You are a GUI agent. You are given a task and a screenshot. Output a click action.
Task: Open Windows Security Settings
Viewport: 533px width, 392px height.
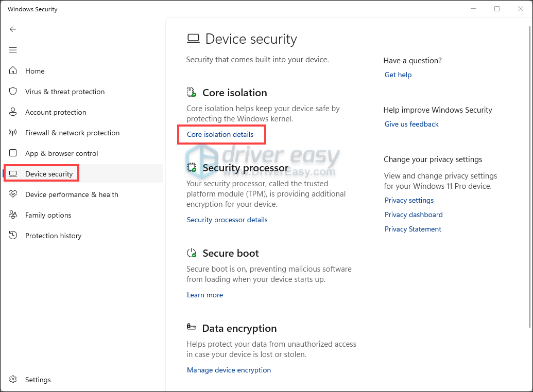[x=38, y=379]
